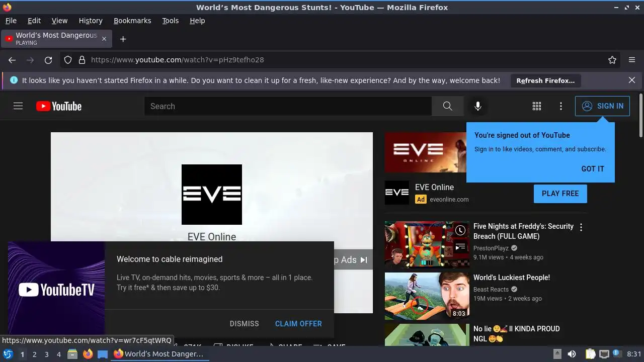Go to YouTube home via logo
Viewport: 644px width, 362px height.
tap(59, 106)
